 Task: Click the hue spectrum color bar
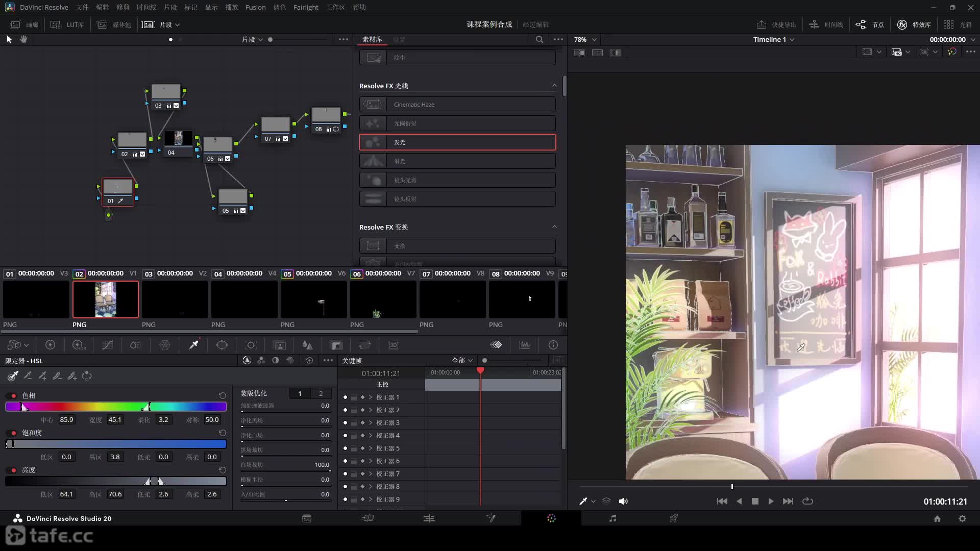click(x=116, y=407)
